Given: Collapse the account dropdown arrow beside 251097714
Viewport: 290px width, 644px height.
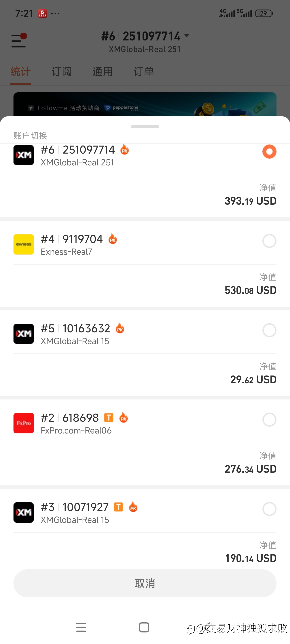Looking at the screenshot, I should [187, 36].
